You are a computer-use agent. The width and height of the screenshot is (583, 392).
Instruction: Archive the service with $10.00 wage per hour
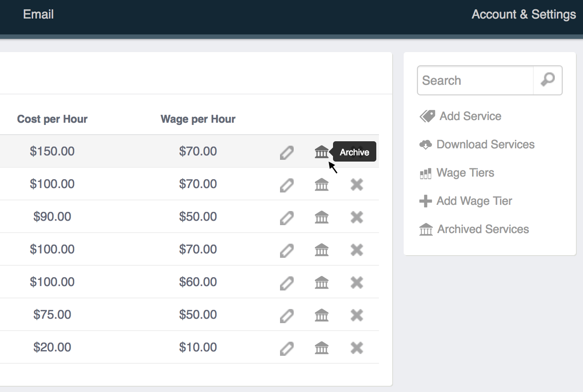pos(322,348)
